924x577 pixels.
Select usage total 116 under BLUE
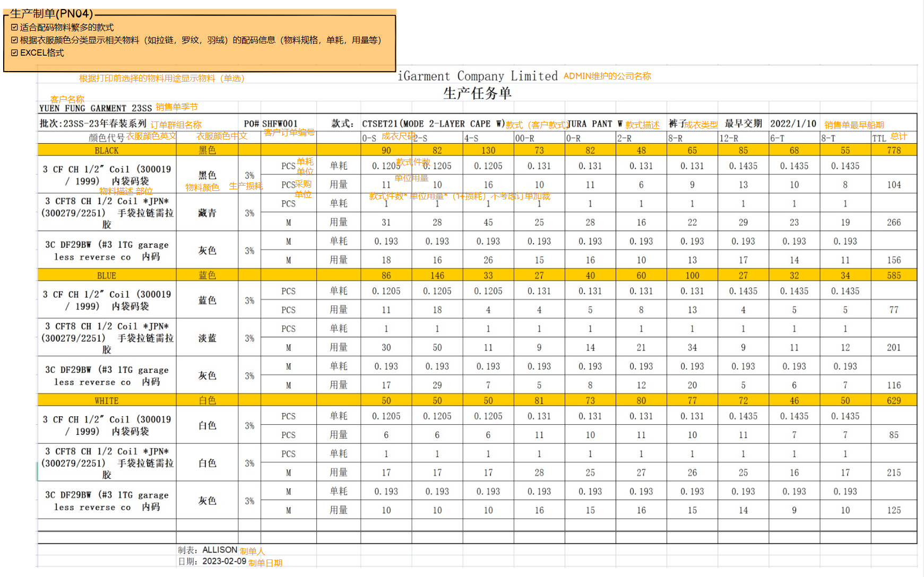click(894, 386)
